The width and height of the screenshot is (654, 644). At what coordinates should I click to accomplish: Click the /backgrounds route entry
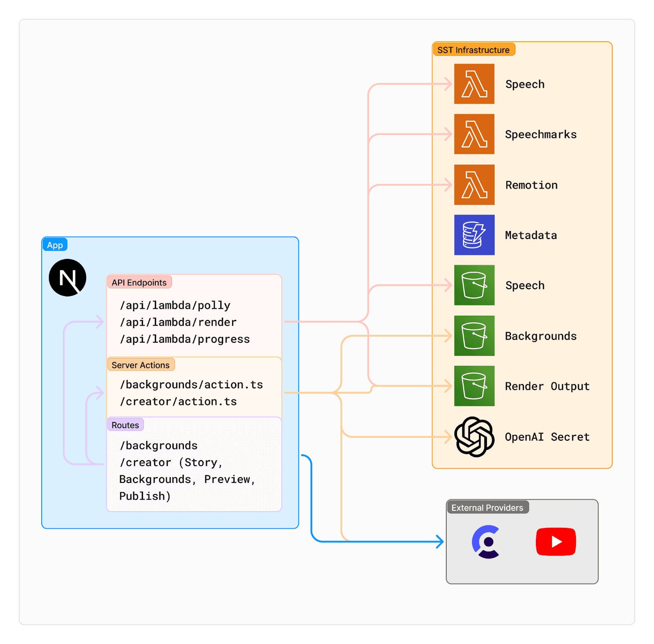[x=158, y=445]
